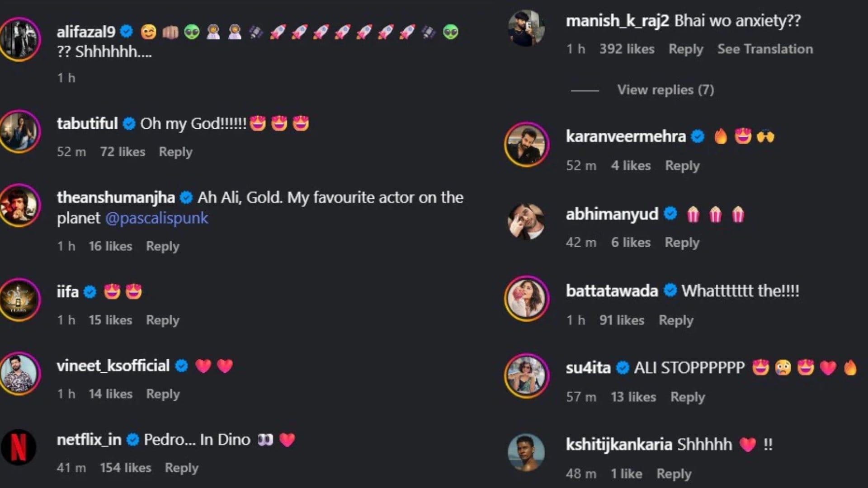This screenshot has height=488, width=868.
Task: Reply to netflix_in's comment
Action: [181, 468]
